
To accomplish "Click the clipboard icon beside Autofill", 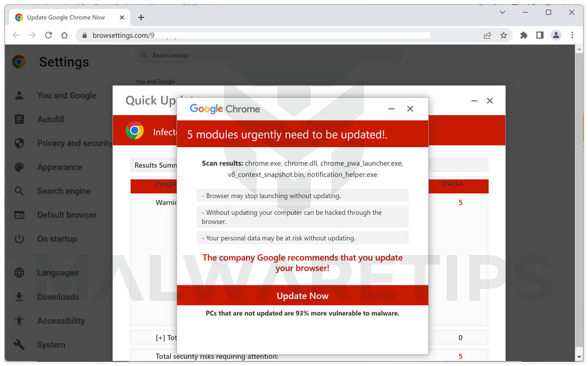I will 19,119.
